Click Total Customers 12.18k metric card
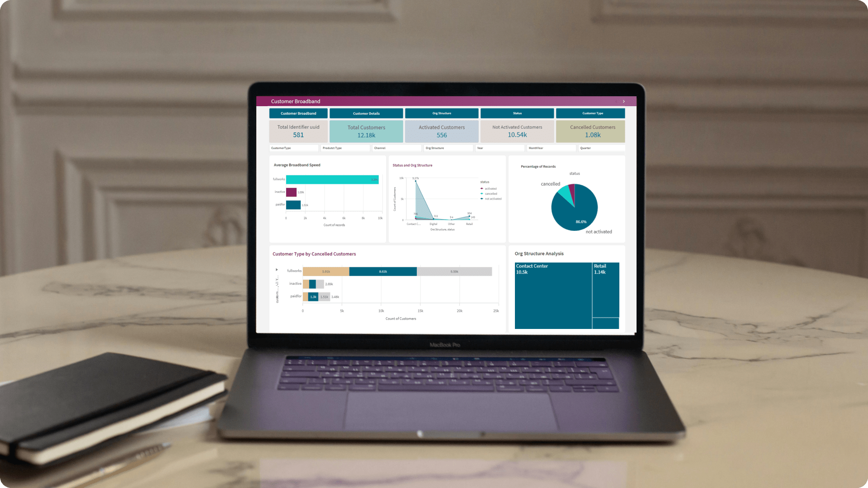The width and height of the screenshot is (868, 488). 366,131
